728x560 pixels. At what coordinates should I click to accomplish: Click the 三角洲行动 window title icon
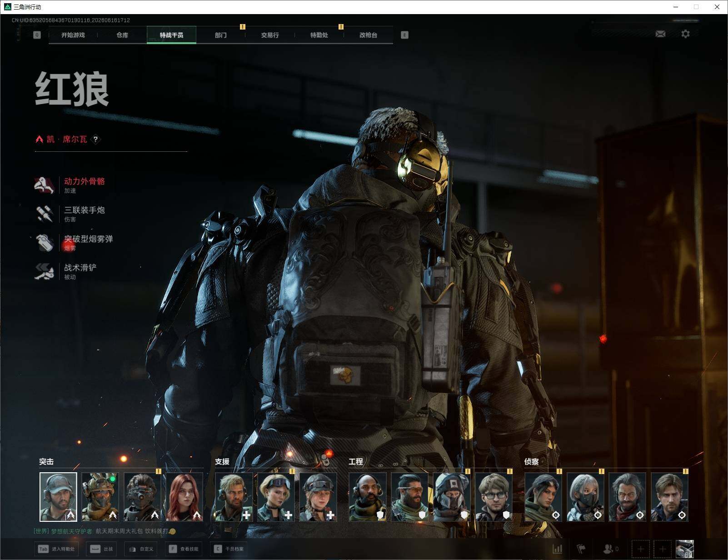pyautogui.click(x=7, y=7)
